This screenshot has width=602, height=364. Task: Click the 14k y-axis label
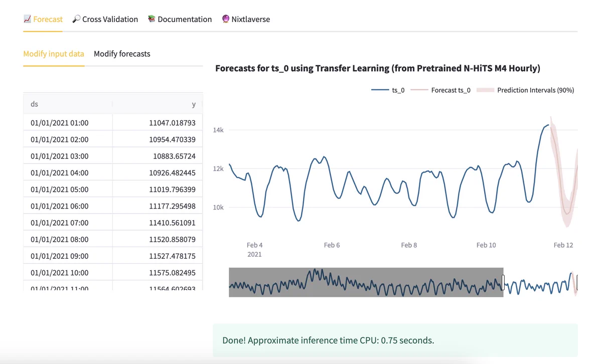click(x=218, y=130)
